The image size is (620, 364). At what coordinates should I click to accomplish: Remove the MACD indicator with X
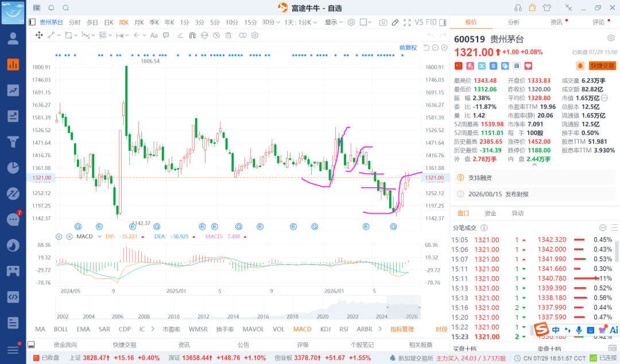(69, 237)
